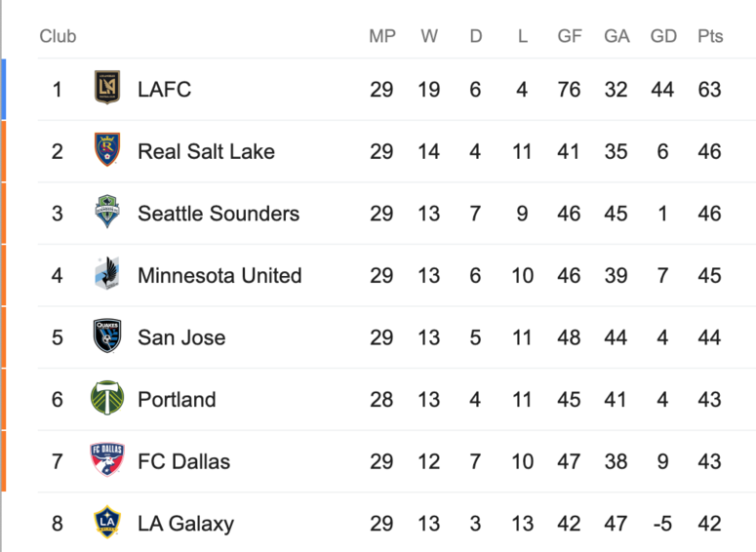Click the Portland Timbers axe logo

(x=107, y=398)
